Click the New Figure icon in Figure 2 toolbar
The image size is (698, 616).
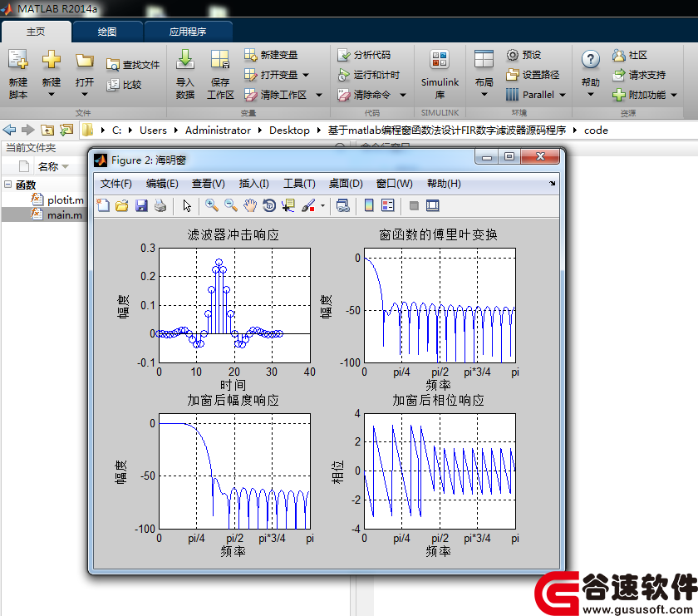(103, 205)
